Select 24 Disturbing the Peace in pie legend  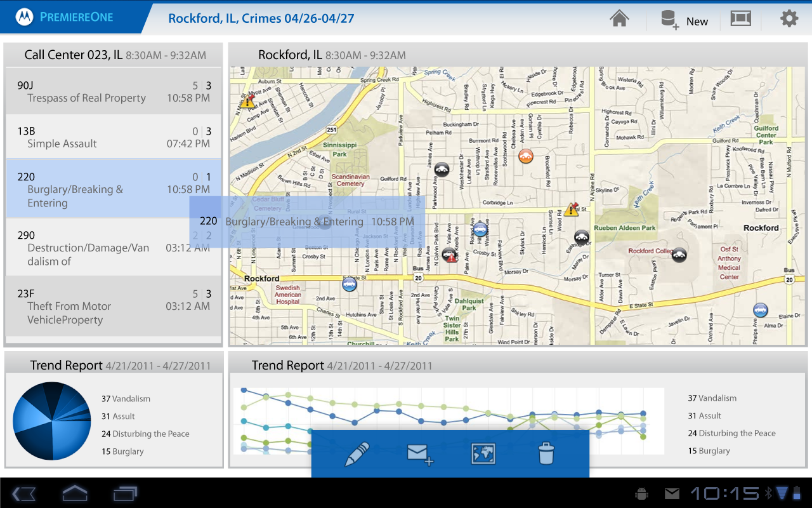[x=145, y=434]
